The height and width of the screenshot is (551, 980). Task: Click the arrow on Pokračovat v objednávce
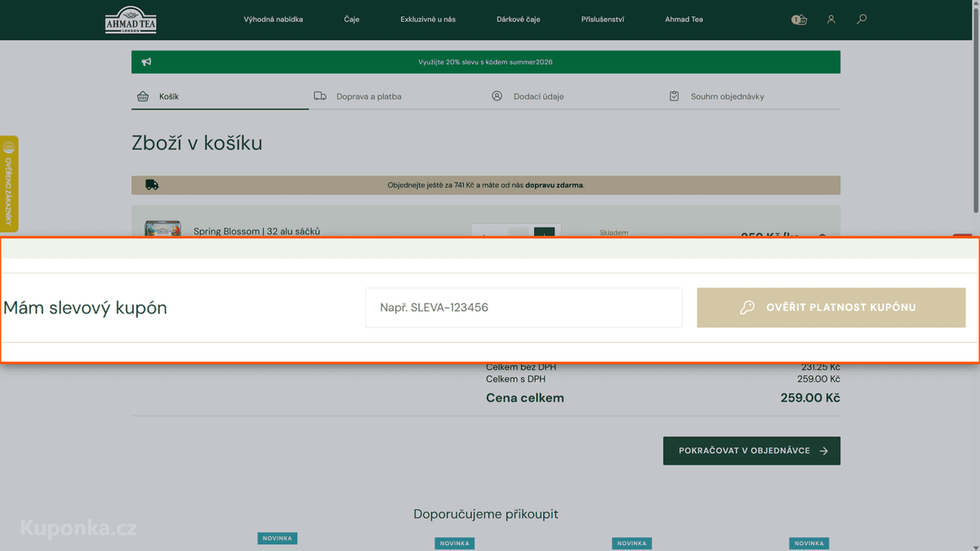pyautogui.click(x=823, y=451)
